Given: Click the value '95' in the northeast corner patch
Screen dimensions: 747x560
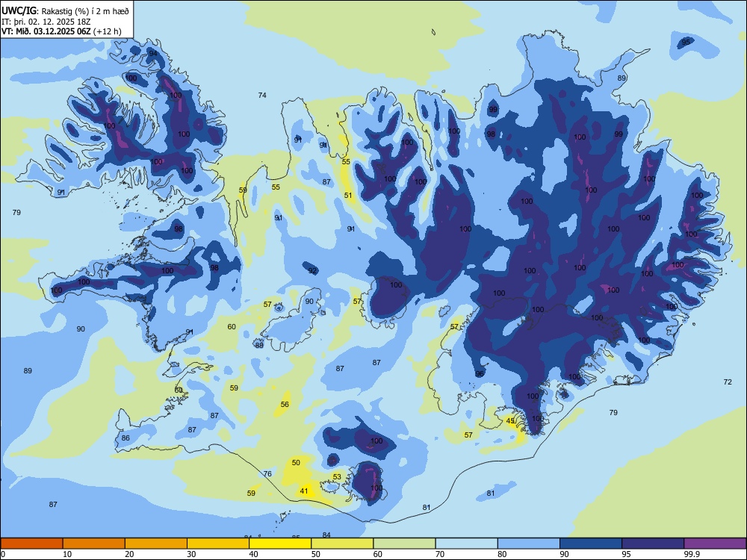Looking at the screenshot, I should [x=686, y=42].
